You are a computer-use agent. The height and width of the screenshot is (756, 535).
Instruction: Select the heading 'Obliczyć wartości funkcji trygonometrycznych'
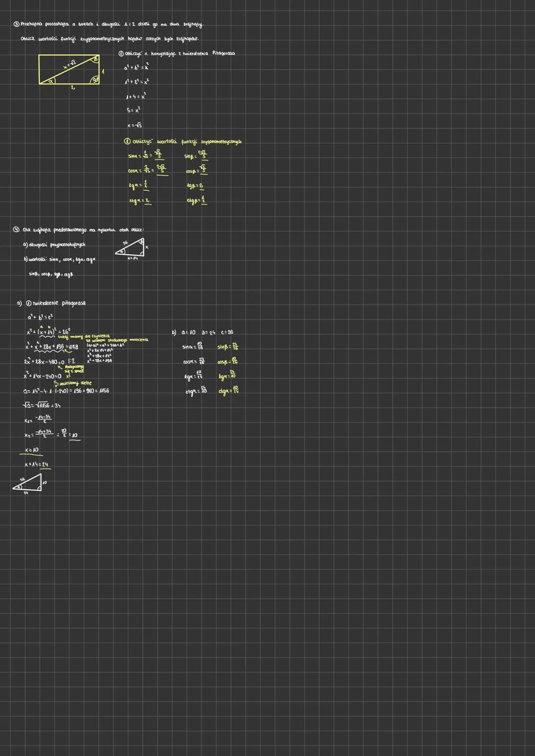click(183, 142)
